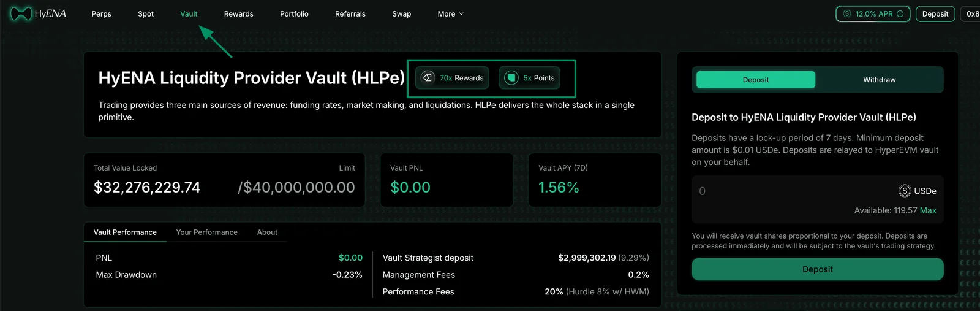The height and width of the screenshot is (311, 980).
Task: Click the Deposit button in top bar
Action: (935, 14)
